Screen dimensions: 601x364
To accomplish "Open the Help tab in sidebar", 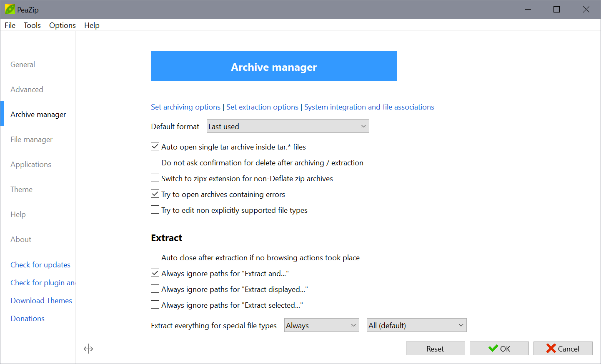I will point(18,214).
